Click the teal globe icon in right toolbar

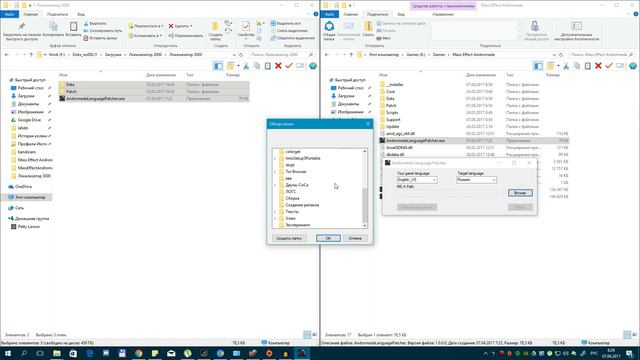click(x=633, y=66)
